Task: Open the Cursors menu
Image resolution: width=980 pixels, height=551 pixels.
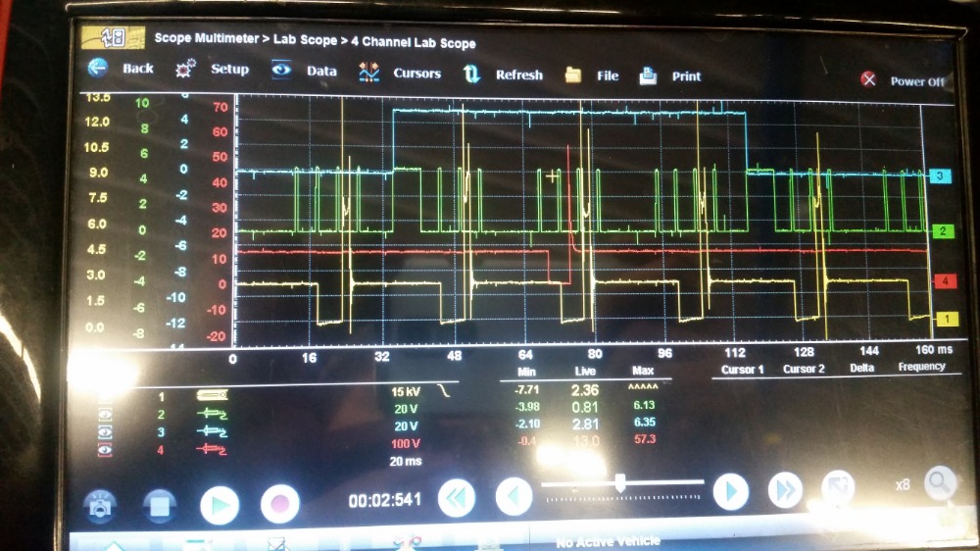Action: 400,73
